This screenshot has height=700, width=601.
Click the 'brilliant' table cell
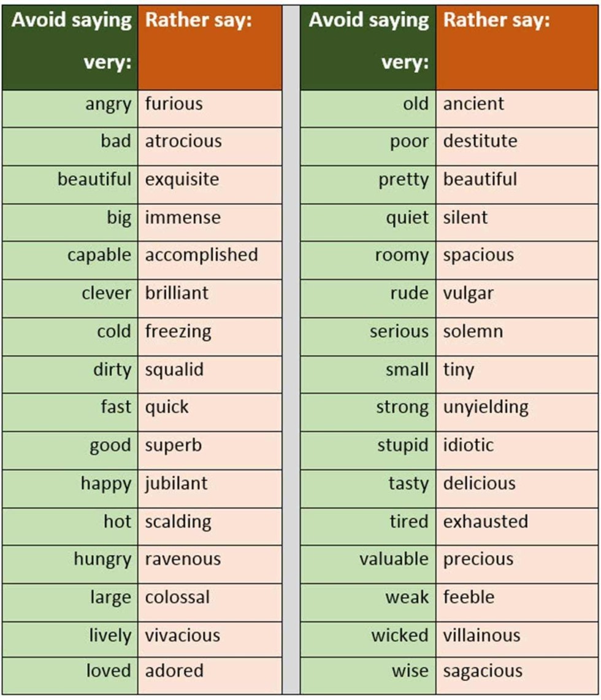click(x=177, y=293)
